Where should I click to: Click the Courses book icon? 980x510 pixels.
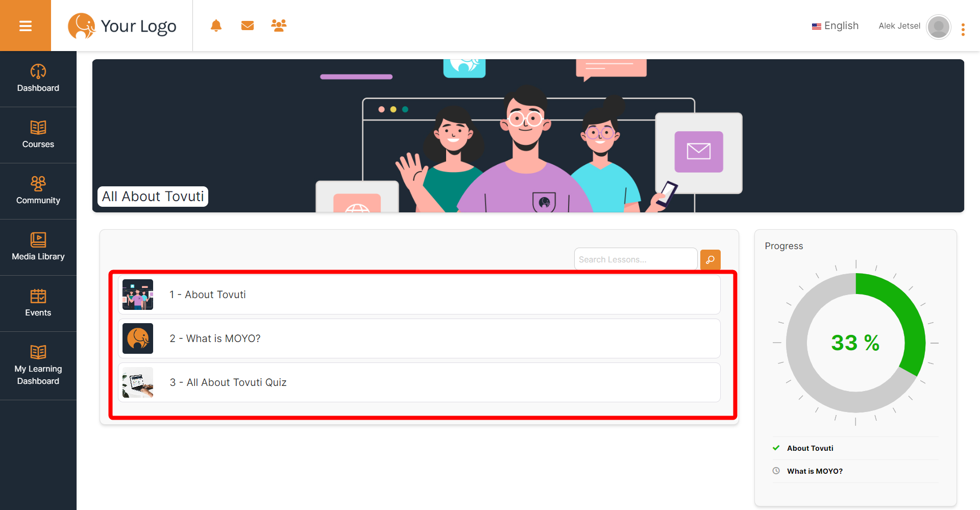point(38,128)
